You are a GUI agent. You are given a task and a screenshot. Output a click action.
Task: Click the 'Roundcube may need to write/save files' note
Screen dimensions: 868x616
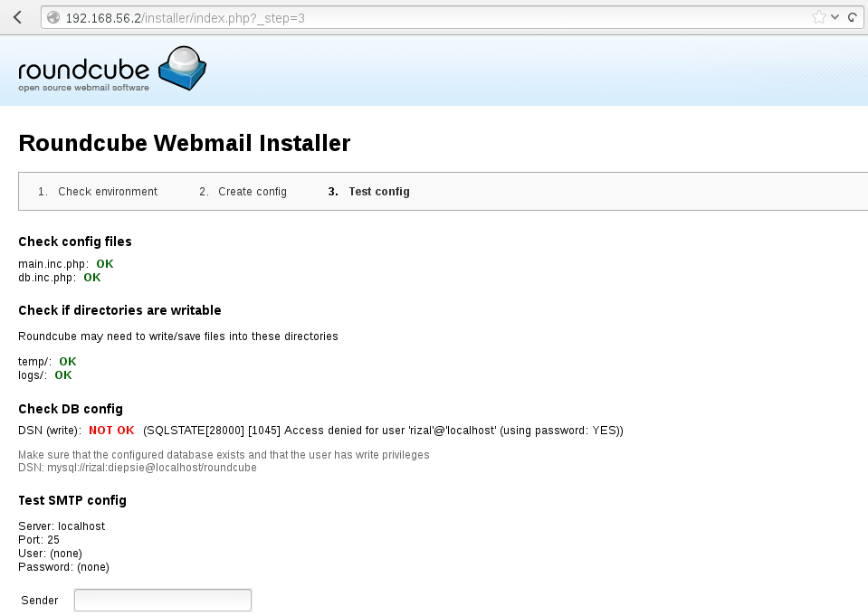click(178, 336)
